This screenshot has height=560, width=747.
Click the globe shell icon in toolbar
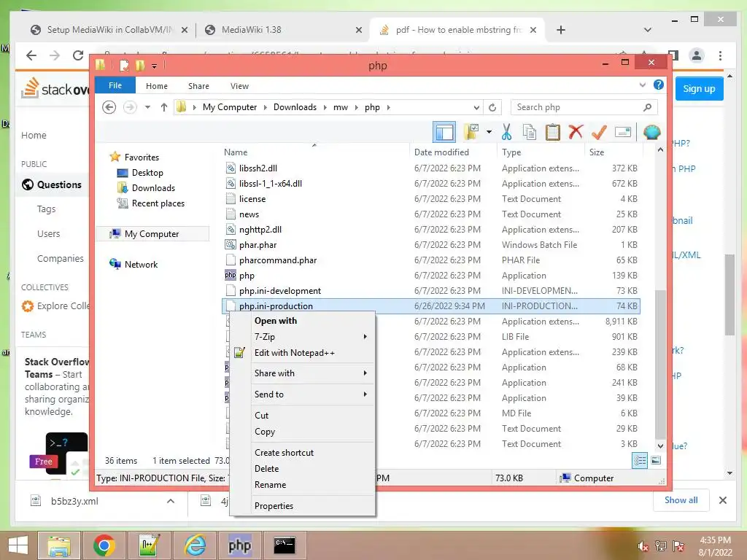[651, 132]
